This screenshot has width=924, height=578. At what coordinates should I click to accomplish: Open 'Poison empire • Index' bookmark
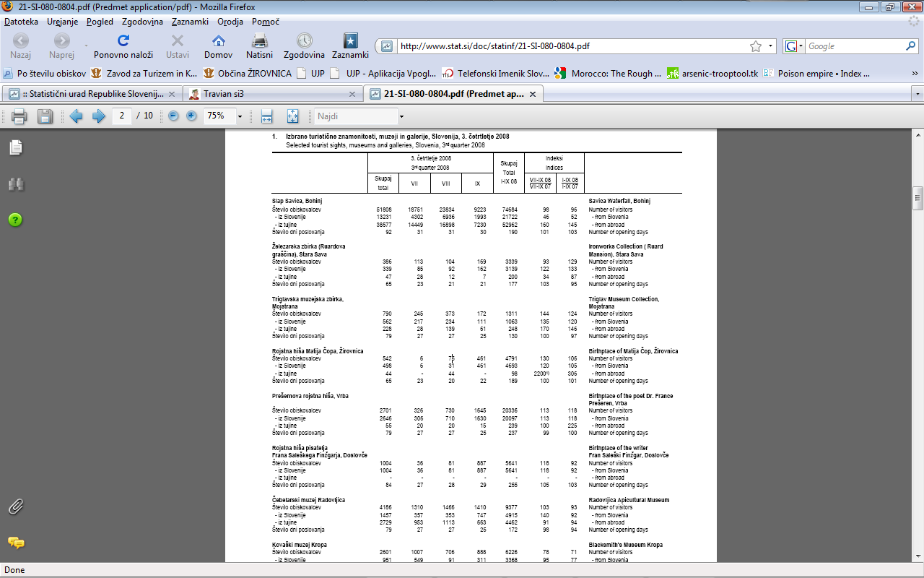[816, 73]
